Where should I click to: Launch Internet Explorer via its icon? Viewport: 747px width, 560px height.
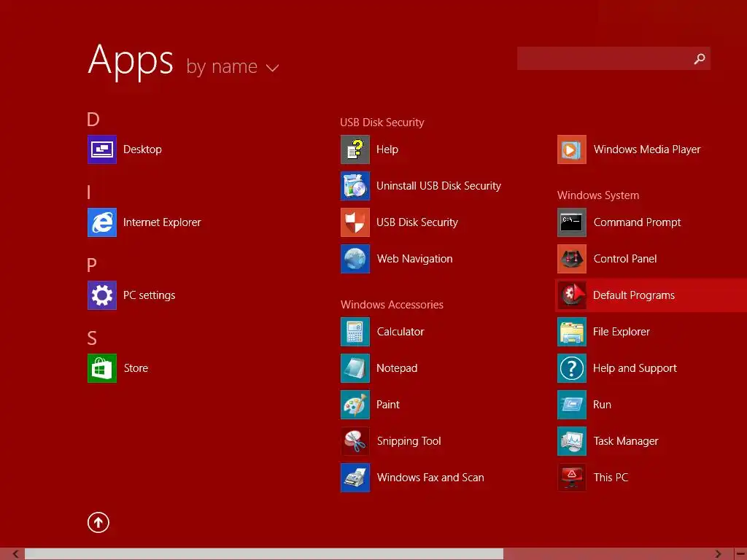tap(102, 222)
